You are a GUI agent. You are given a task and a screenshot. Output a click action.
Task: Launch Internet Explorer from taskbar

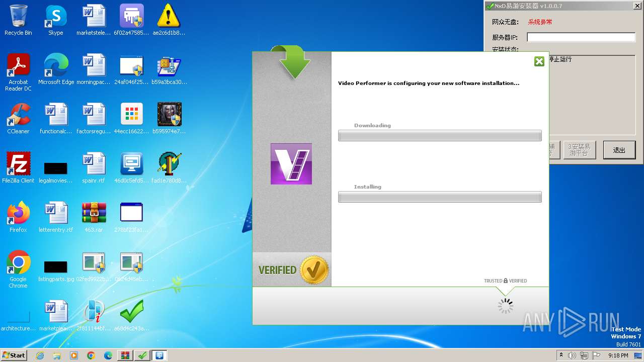(40, 355)
